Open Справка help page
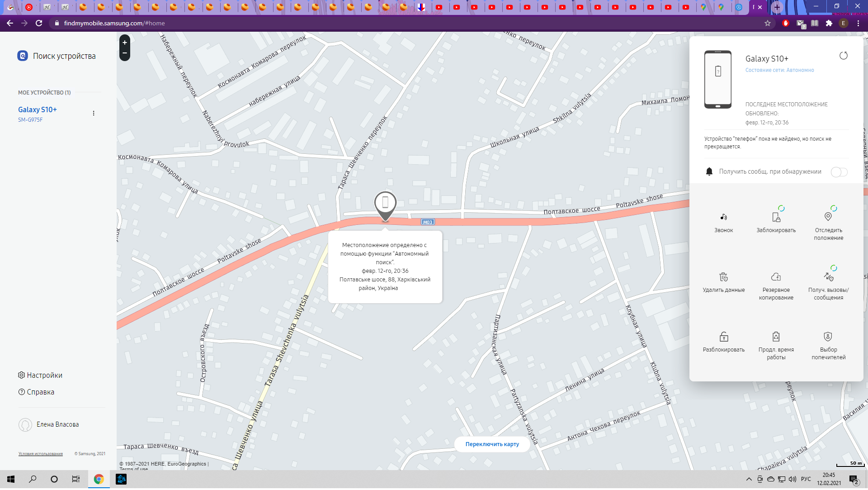Image resolution: width=868 pixels, height=490 pixels. click(36, 392)
